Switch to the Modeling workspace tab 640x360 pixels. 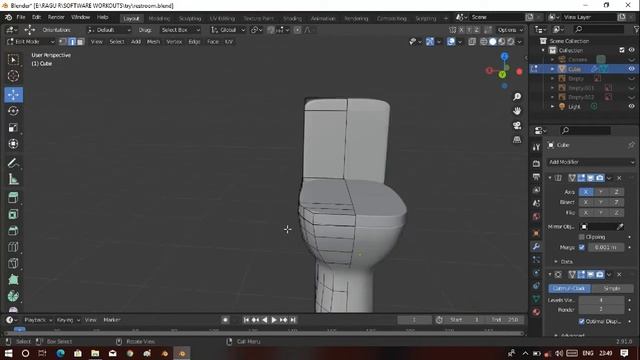tap(159, 18)
